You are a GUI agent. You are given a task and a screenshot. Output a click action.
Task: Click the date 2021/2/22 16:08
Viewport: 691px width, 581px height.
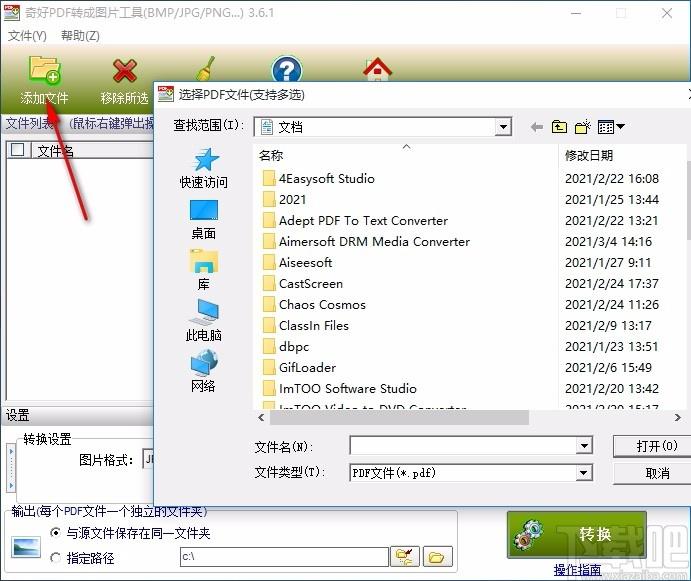612,179
